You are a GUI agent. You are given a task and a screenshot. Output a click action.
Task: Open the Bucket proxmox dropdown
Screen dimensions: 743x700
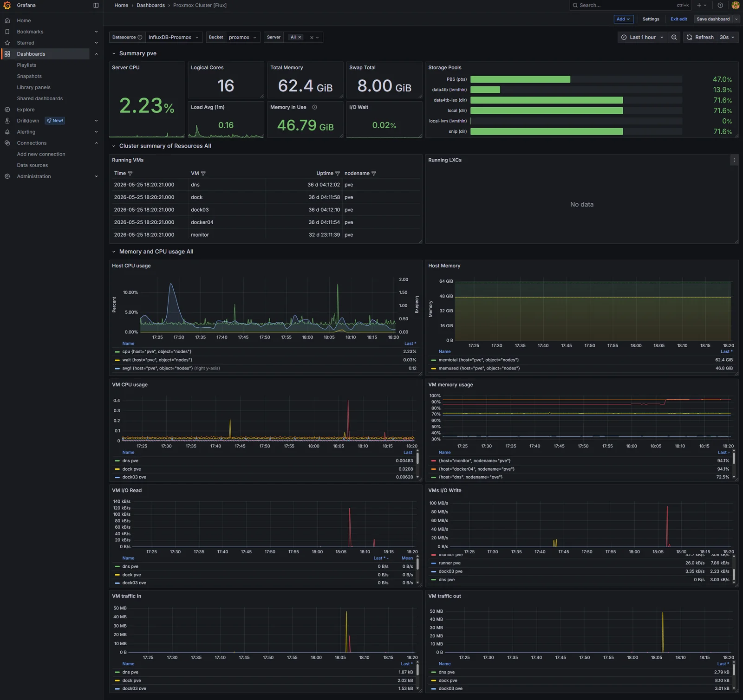(243, 37)
